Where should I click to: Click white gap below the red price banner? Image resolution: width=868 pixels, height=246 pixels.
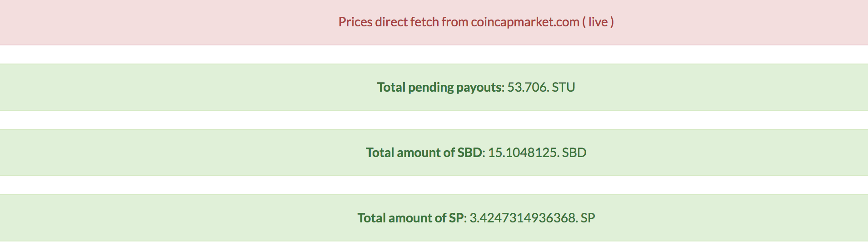(434, 54)
